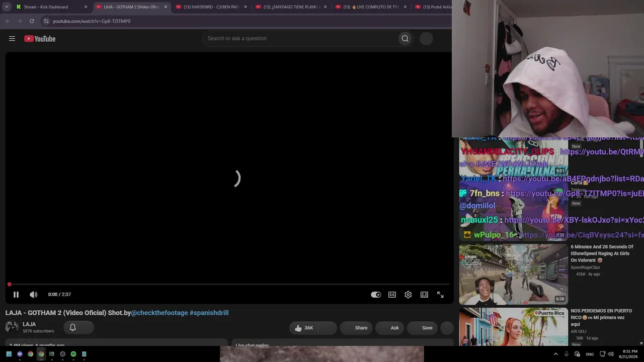Click the microphone icon in the system tray
Image resolution: width=644 pixels, height=362 pixels.
click(x=567, y=354)
